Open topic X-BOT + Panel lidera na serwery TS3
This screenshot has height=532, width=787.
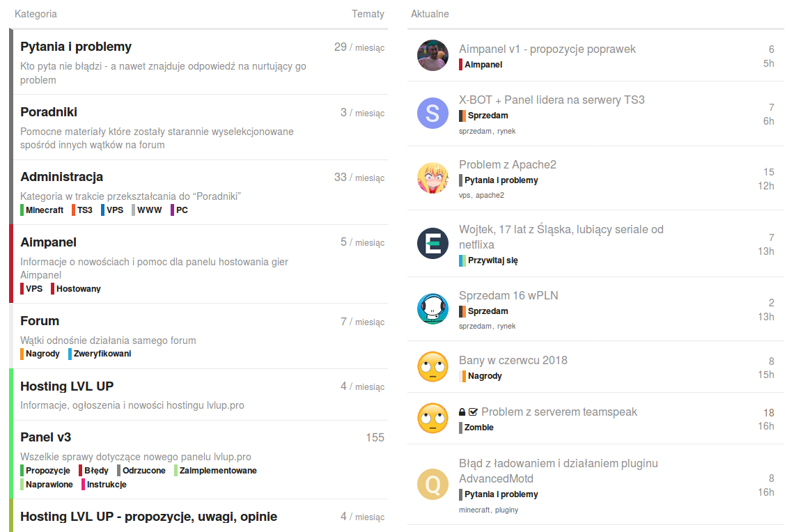pos(552,100)
